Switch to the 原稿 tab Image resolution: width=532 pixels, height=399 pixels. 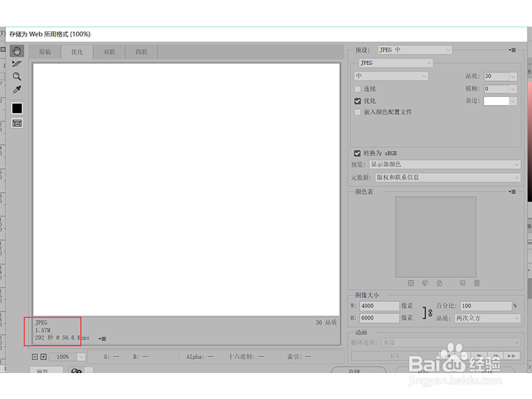click(45, 52)
